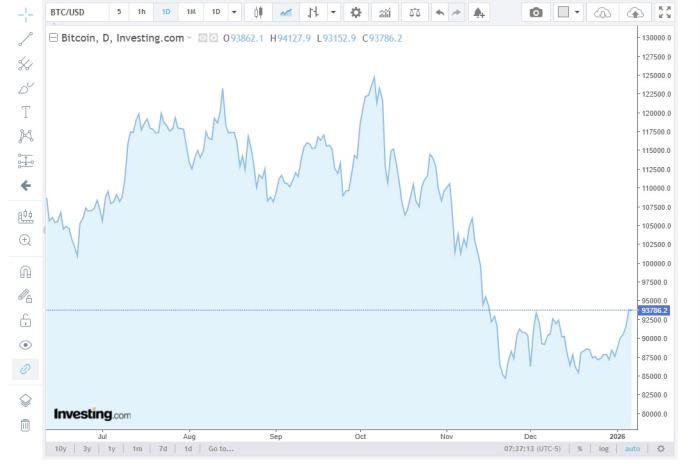Select the 1h interval tab
Viewport: 700px width, 464px height.
(x=142, y=12)
